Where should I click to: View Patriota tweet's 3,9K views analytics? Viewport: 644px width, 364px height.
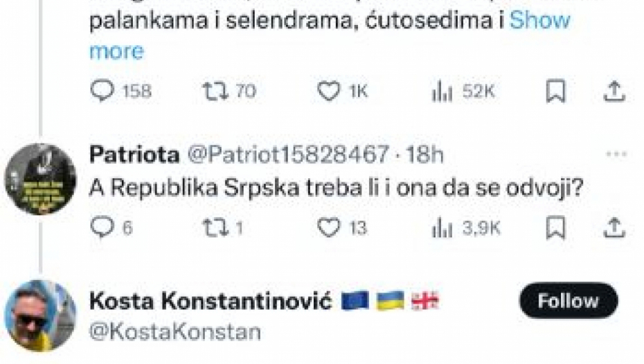[442, 228]
